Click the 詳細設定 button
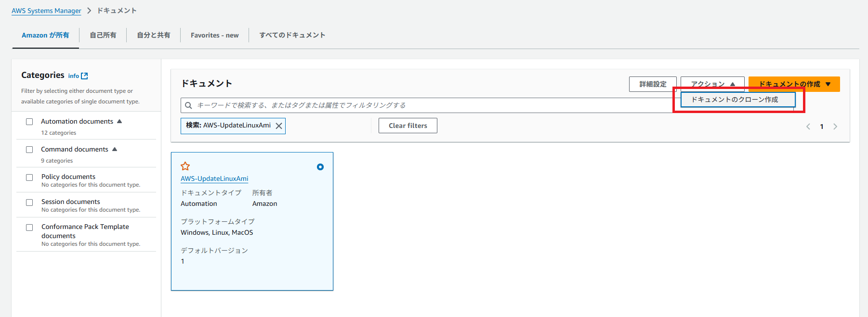This screenshot has height=317, width=868. 653,84
